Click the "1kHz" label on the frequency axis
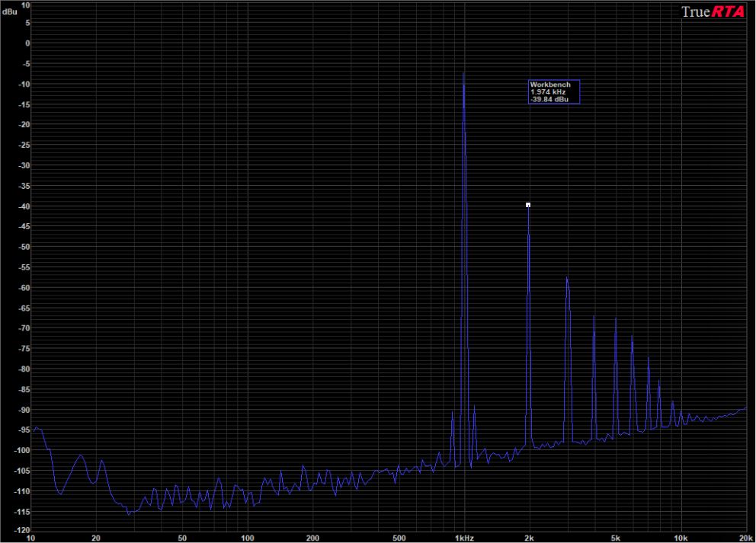Viewport: 756px width, 543px height. [x=464, y=538]
